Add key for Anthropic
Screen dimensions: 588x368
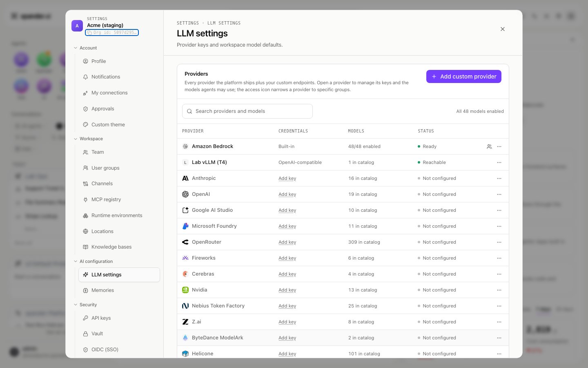(287, 178)
